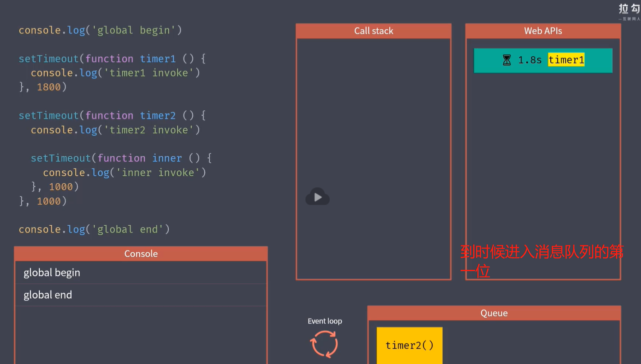
Task: Click the 'global end' console output row
Action: (141, 295)
